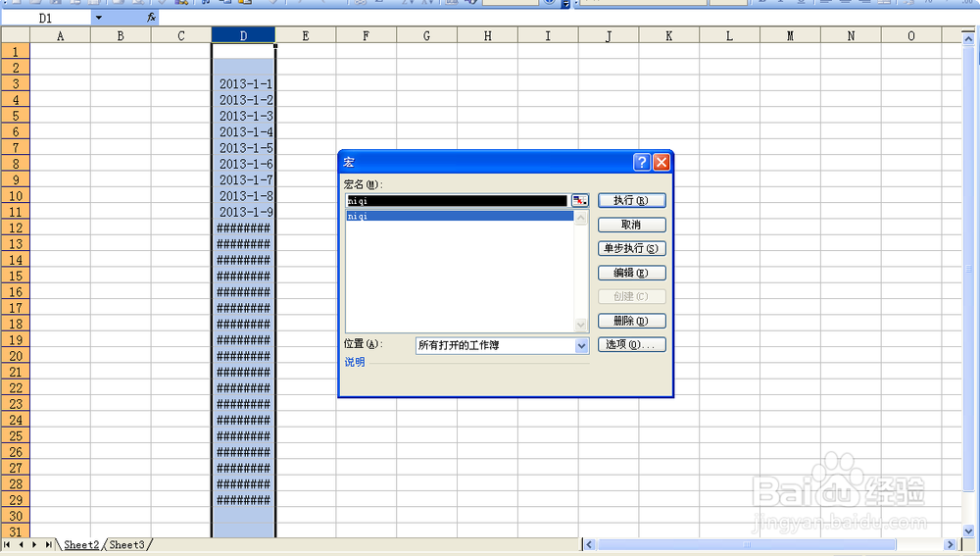Click the formula bar input area
Screen dimensions: 980x556
click(x=568, y=18)
